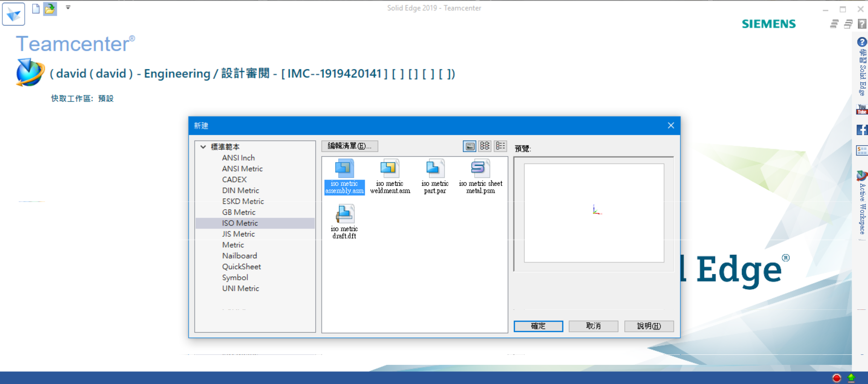Select GB Metric template folder
The width and height of the screenshot is (868, 384).
tap(239, 212)
